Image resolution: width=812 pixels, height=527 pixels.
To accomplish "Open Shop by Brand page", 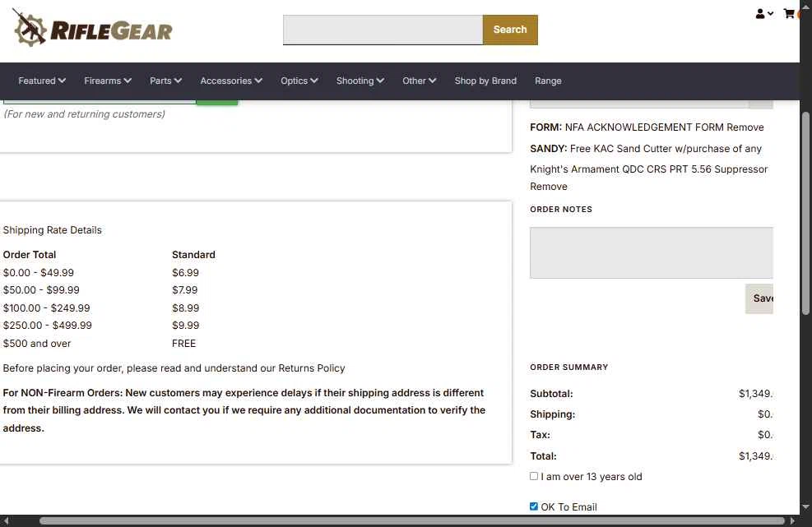I will point(485,81).
